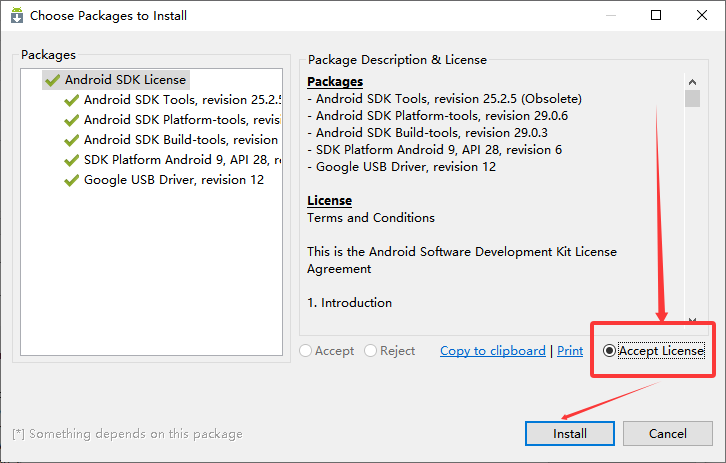This screenshot has width=726, height=463.
Task: Select Google USB Driver, revision 12 row
Action: pyautogui.click(x=164, y=180)
